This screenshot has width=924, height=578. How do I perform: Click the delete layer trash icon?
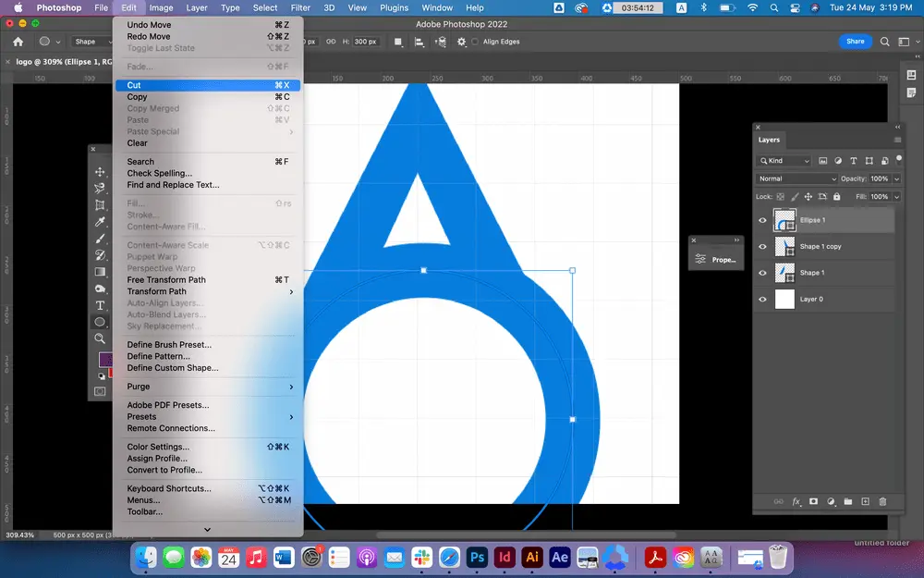882,501
